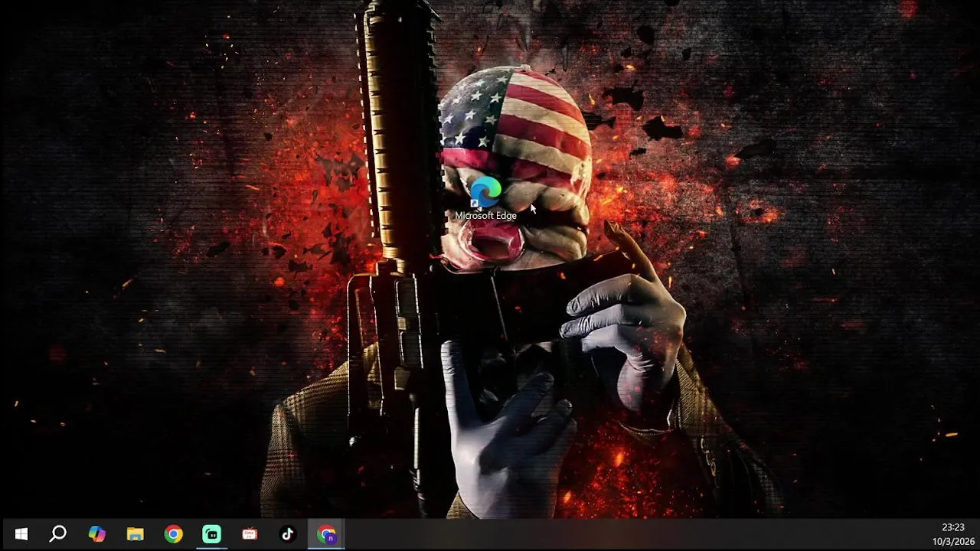Launch Copilot from the taskbar
Image resolution: width=980 pixels, height=551 pixels.
click(96, 534)
